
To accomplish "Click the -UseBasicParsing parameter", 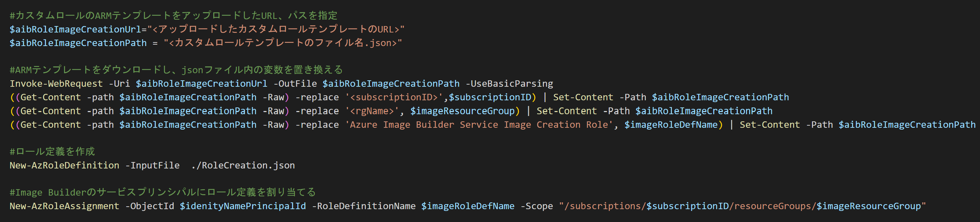I will coord(509,84).
